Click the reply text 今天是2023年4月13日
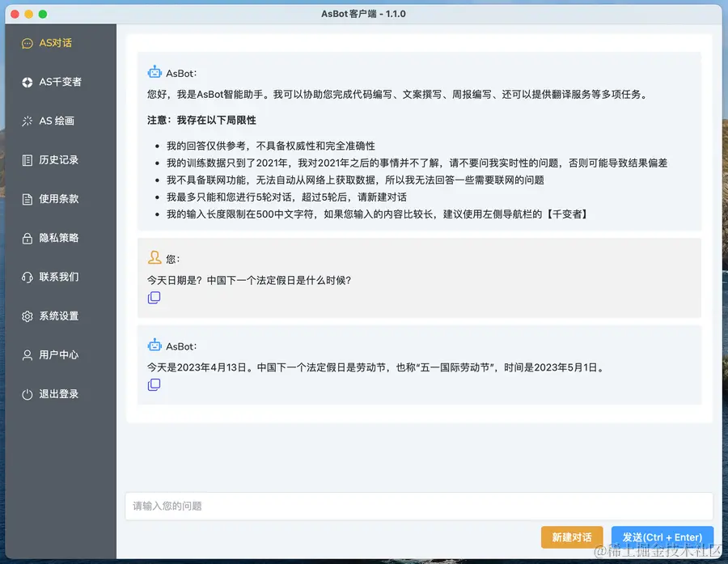728x564 pixels. click(197, 368)
